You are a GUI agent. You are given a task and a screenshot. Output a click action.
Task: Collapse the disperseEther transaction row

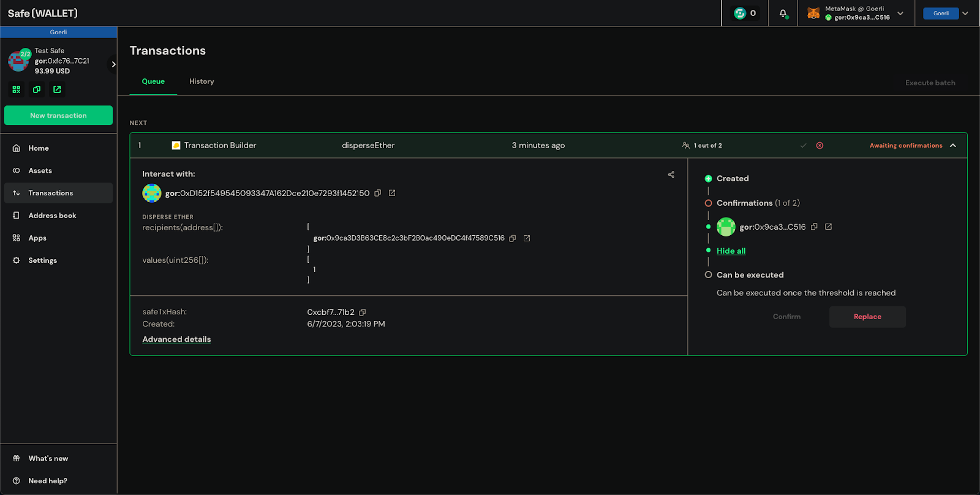pos(953,146)
